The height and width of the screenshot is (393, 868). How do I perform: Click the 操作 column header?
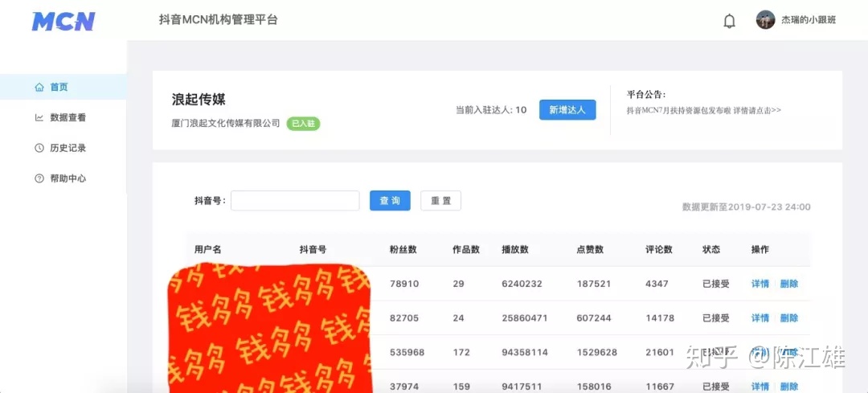tap(760, 250)
